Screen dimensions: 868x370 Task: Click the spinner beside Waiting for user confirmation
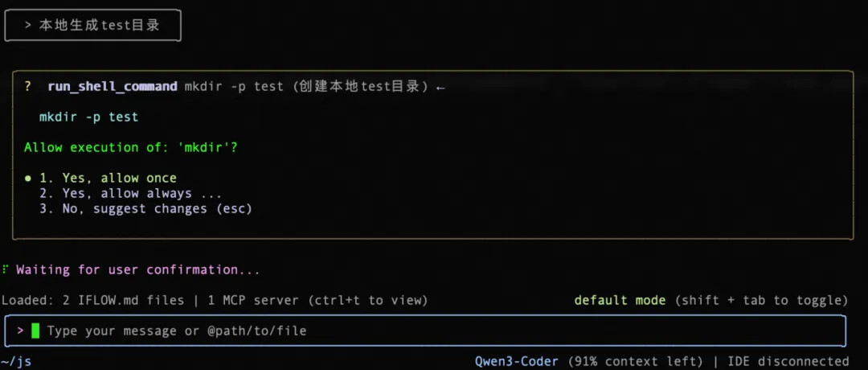point(6,269)
